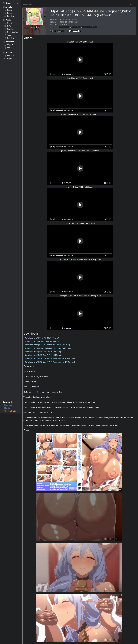This screenshot has height=644, width=138.
Task: Go to the next post
Action: [133, 4]
